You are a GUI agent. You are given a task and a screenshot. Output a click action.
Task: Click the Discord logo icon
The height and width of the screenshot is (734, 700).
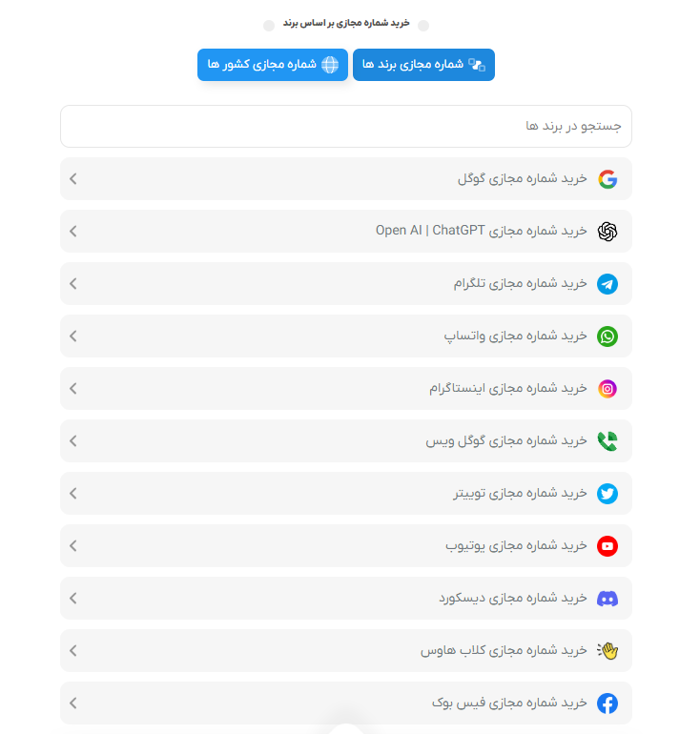607,599
